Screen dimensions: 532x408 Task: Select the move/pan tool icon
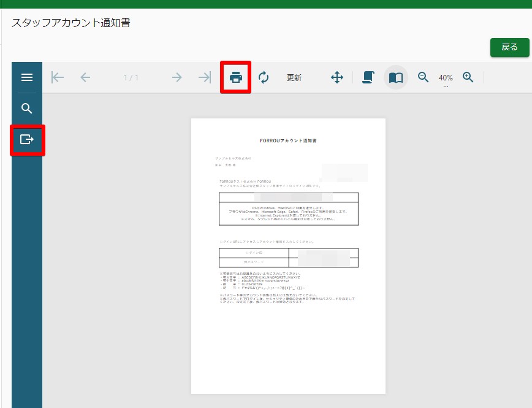click(337, 77)
